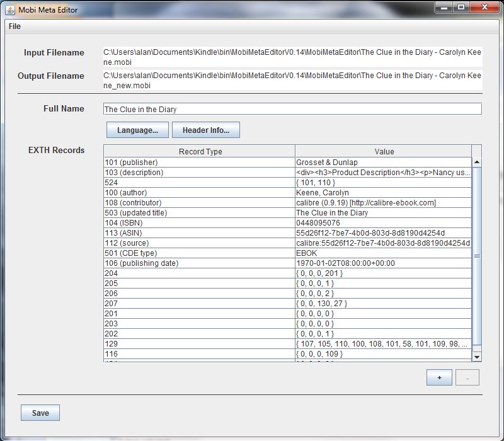Click the Keene, Carolyn value cell

pos(384,193)
